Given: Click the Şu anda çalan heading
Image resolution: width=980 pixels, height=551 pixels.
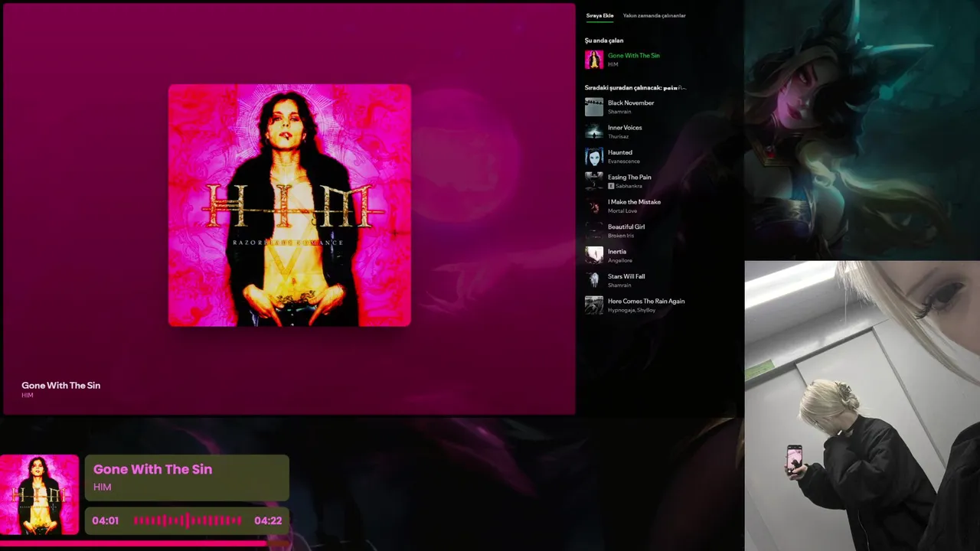Looking at the screenshot, I should point(604,41).
